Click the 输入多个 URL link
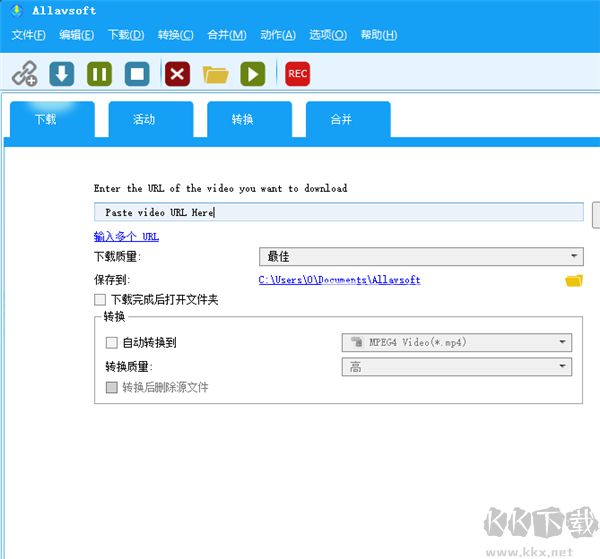This screenshot has width=600, height=559. [x=126, y=237]
